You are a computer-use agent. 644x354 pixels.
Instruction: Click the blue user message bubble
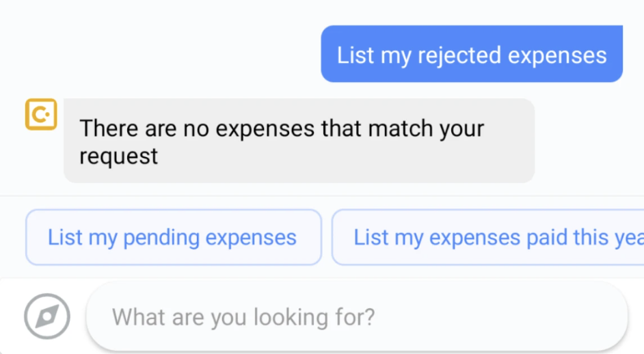[472, 54]
